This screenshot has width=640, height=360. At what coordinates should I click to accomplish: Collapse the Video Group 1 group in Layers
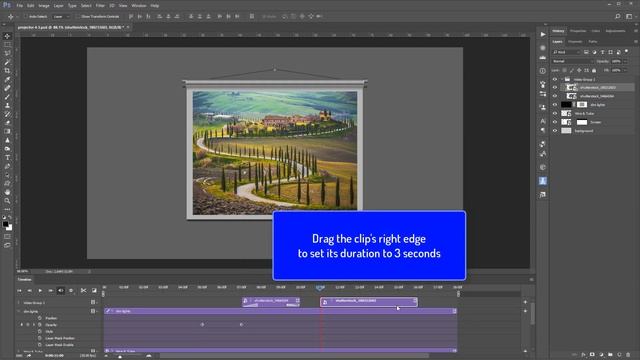pyautogui.click(x=562, y=79)
